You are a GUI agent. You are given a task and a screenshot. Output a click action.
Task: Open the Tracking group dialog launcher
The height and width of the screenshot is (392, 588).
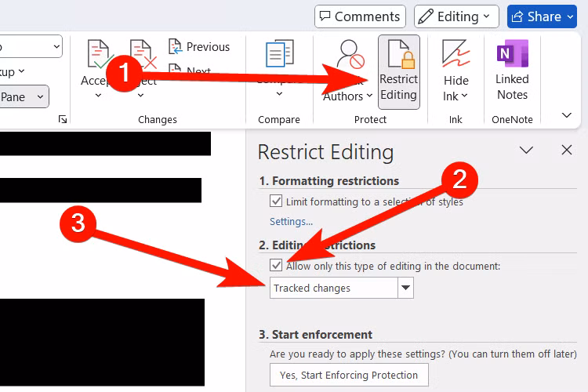[x=63, y=119]
